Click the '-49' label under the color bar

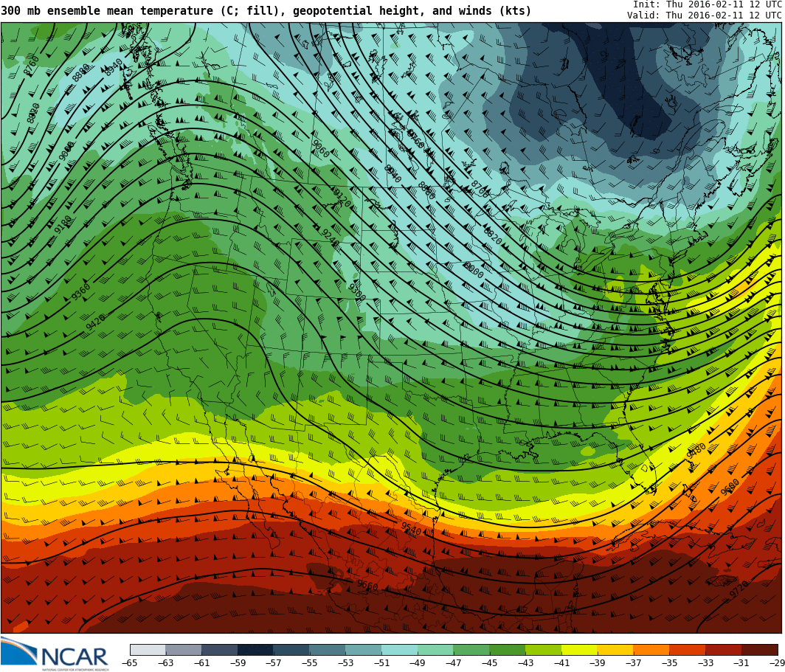418,663
